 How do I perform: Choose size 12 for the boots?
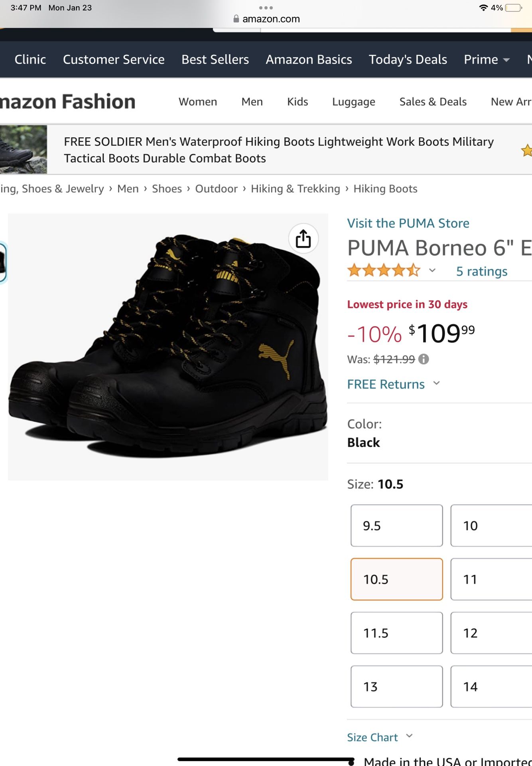[490, 633]
